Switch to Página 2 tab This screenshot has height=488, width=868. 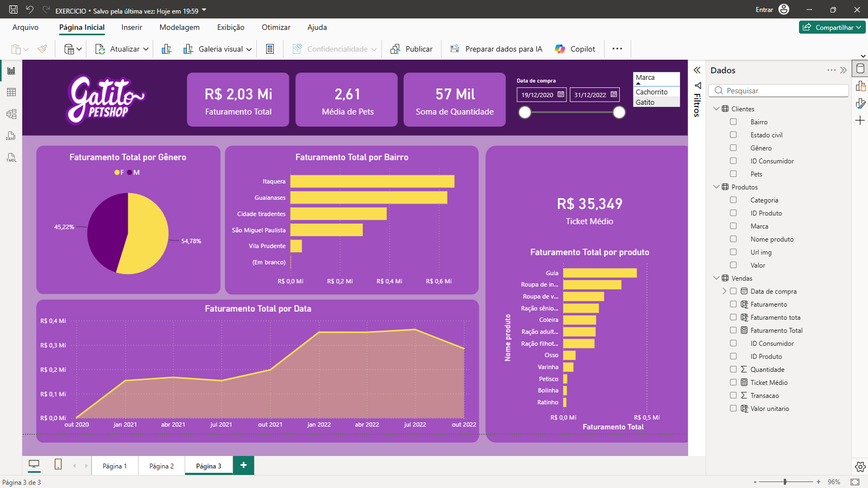[x=161, y=466]
